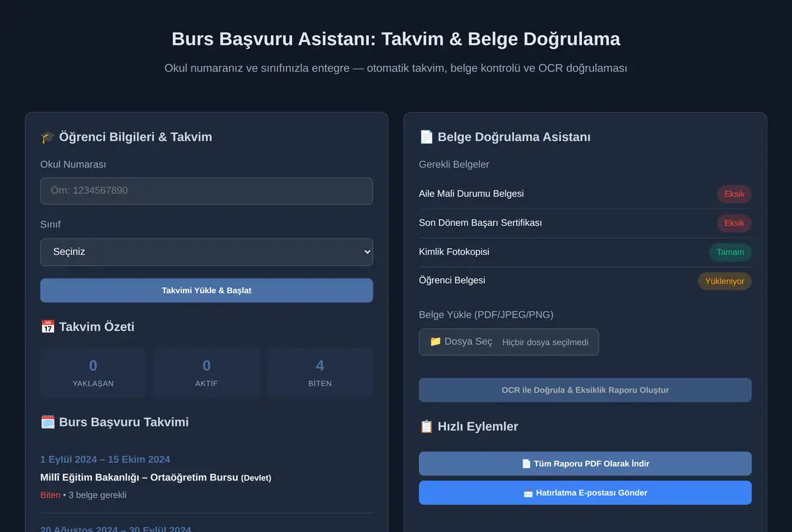Click the 'Tamam' badge for Kimlik Fotokopisi
This screenshot has width=792, height=532.
730,252
